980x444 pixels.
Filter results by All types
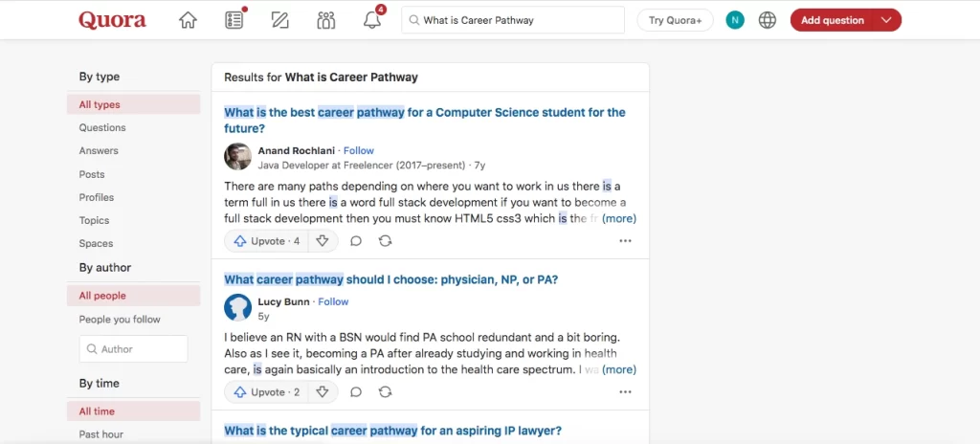[x=134, y=104]
